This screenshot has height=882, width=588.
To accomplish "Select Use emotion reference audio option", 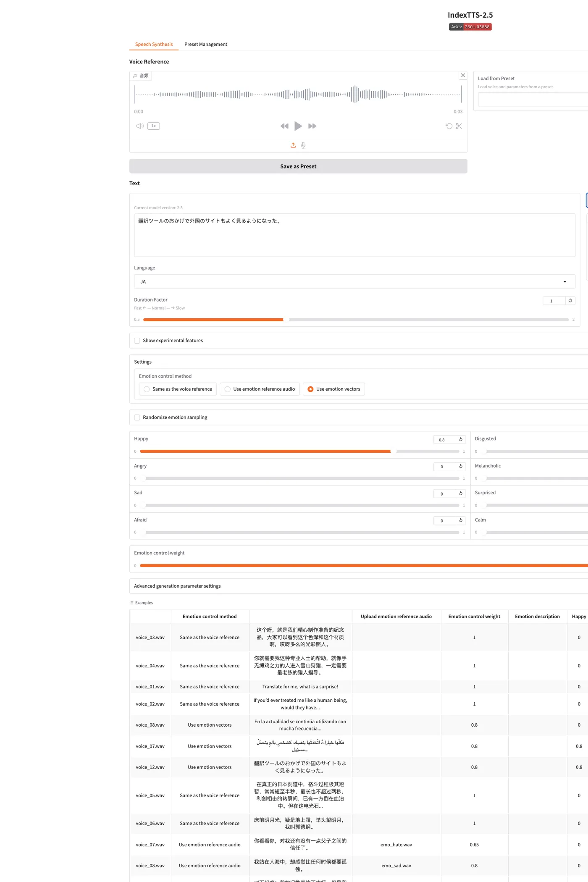I will (260, 389).
